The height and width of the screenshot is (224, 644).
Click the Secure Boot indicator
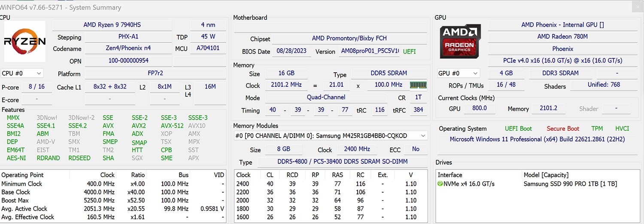(x=563, y=129)
